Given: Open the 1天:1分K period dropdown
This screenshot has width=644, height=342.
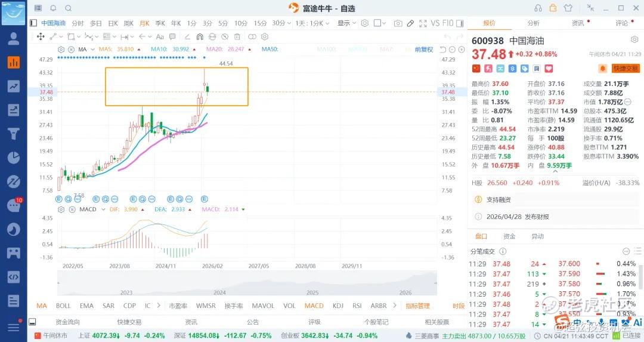Looking at the screenshot, I should (x=312, y=23).
